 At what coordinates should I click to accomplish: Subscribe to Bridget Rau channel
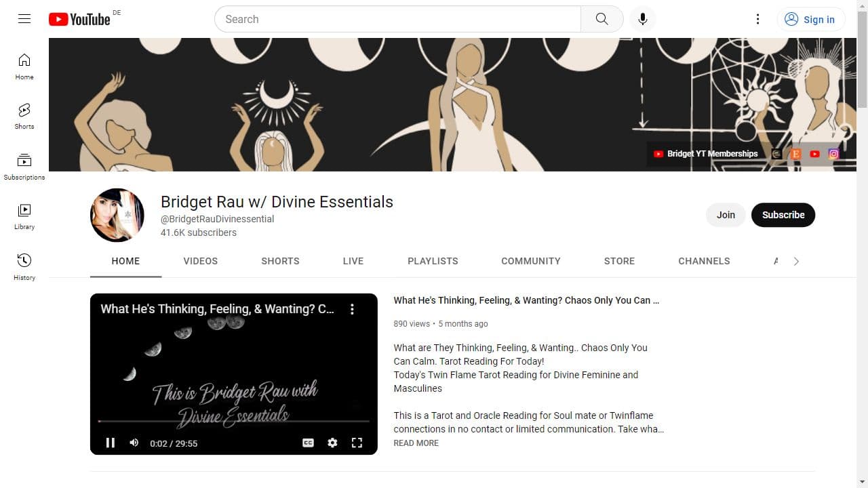[783, 215]
